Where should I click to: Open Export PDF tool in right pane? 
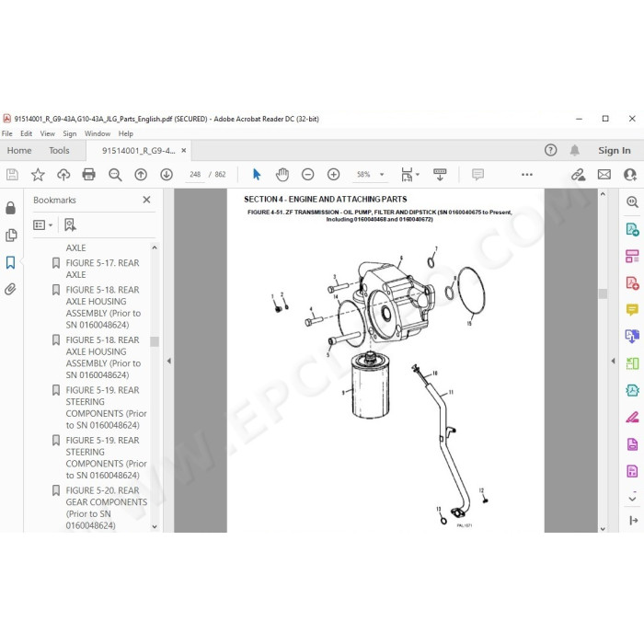[x=632, y=229]
